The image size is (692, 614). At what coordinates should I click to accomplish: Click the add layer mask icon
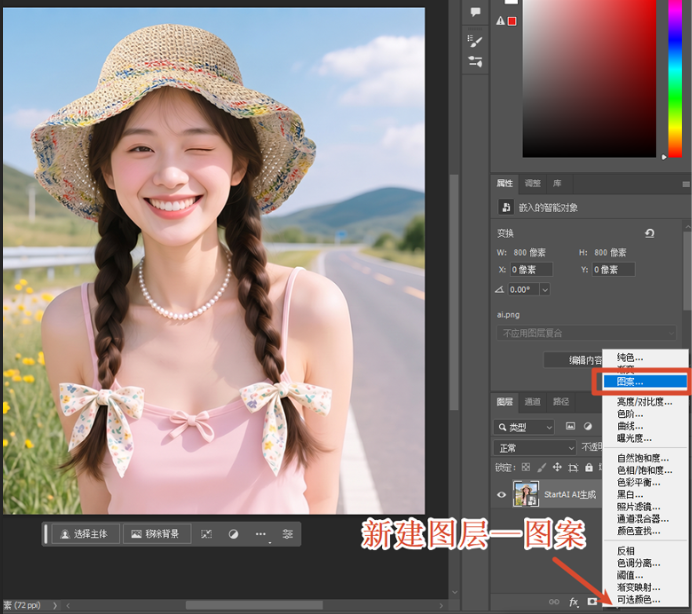pyautogui.click(x=592, y=601)
